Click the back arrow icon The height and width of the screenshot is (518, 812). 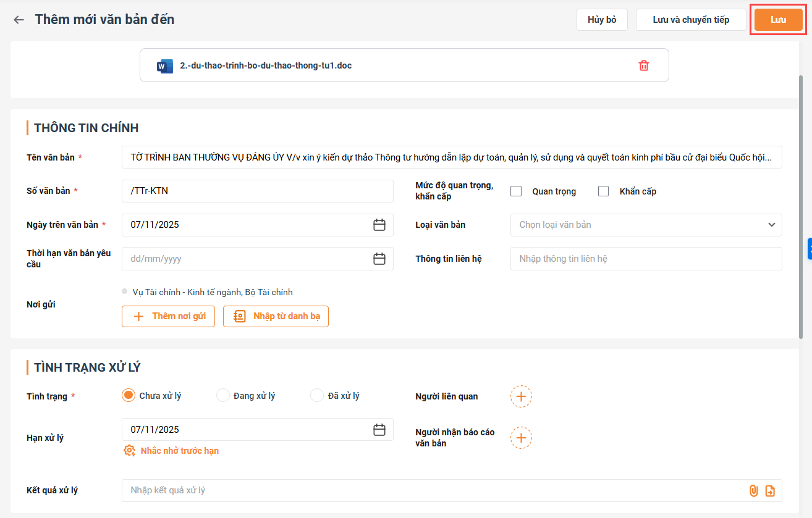[x=19, y=20]
